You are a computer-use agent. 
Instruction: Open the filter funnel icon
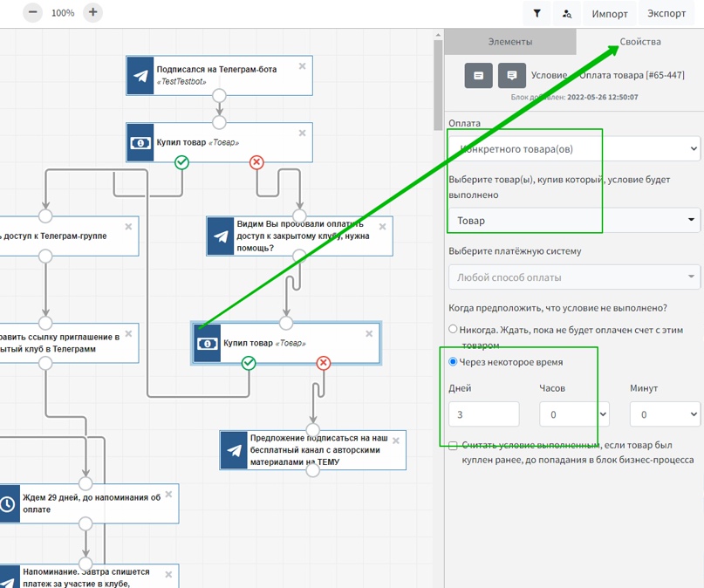[x=537, y=14]
